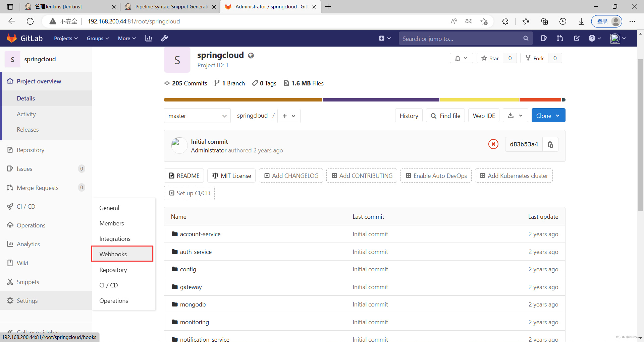Screen dimensions: 644x342
Task: Open the Issues icon in top navbar
Action: coord(544,38)
